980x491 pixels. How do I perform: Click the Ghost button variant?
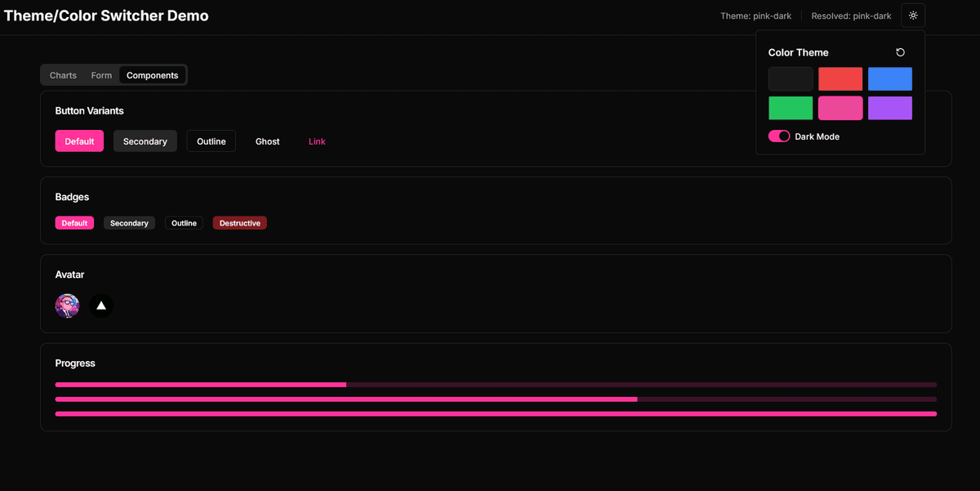267,141
